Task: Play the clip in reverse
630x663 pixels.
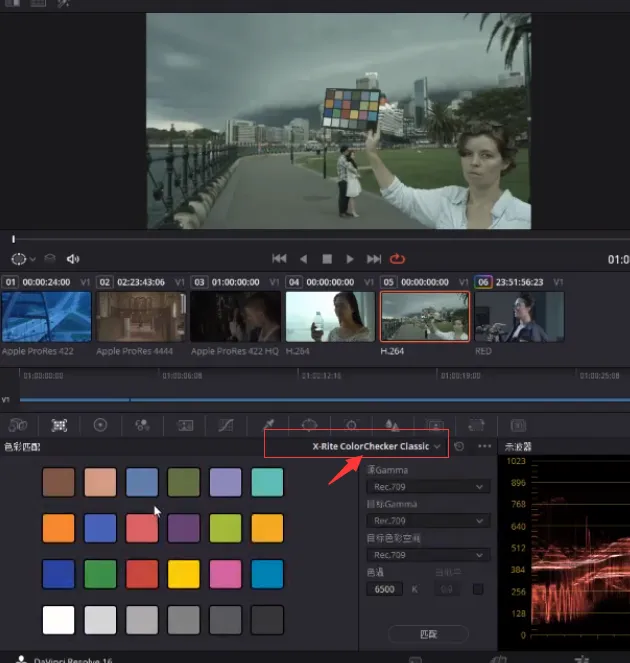Action: (304, 259)
